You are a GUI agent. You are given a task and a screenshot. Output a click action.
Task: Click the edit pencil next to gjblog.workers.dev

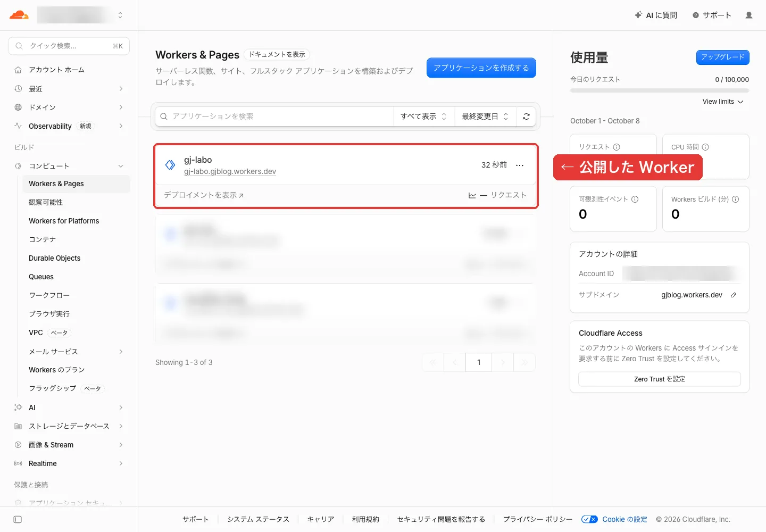coord(734,295)
